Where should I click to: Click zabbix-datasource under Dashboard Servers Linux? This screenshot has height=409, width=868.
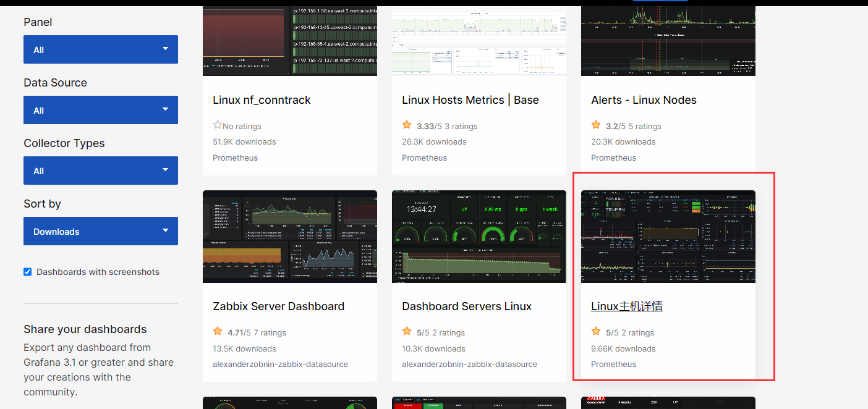click(x=469, y=365)
